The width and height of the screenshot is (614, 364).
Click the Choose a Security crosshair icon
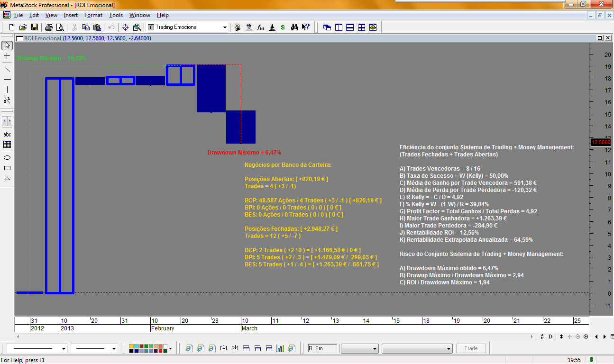[125, 27]
